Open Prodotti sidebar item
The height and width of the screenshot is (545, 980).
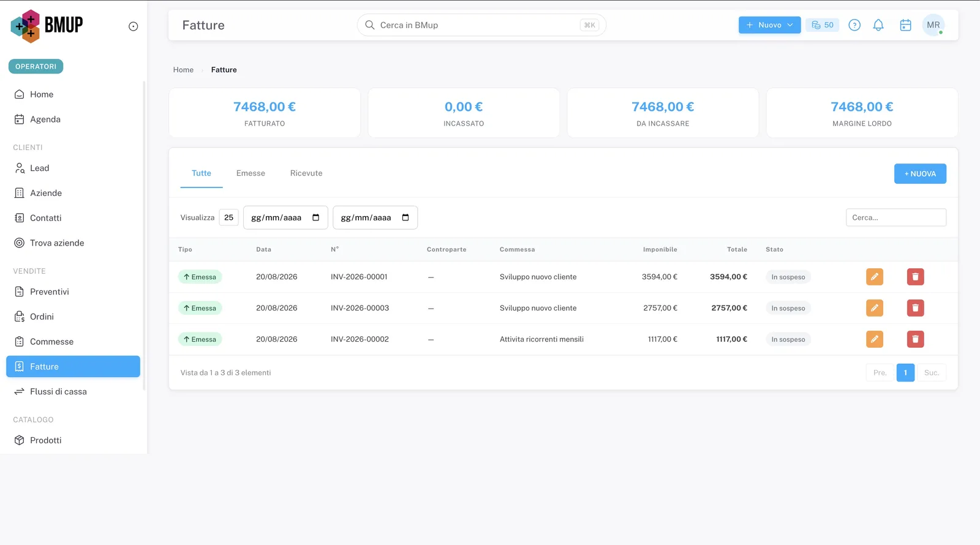73,440
